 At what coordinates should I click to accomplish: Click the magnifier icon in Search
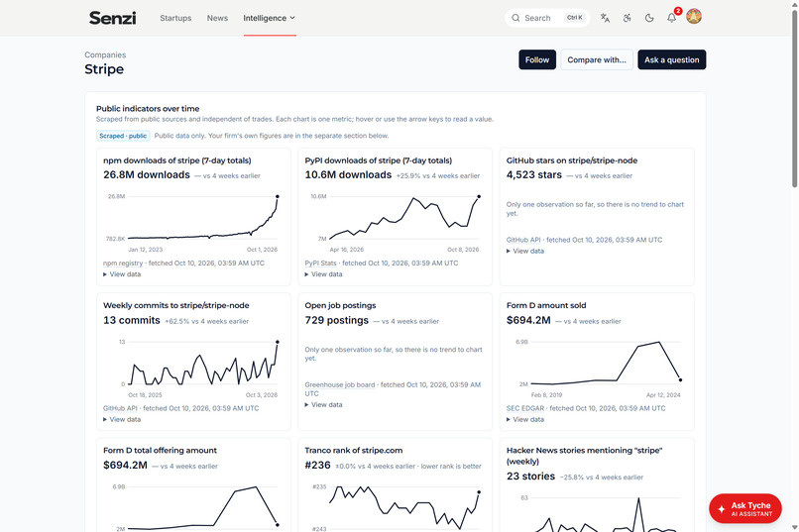[x=515, y=18]
